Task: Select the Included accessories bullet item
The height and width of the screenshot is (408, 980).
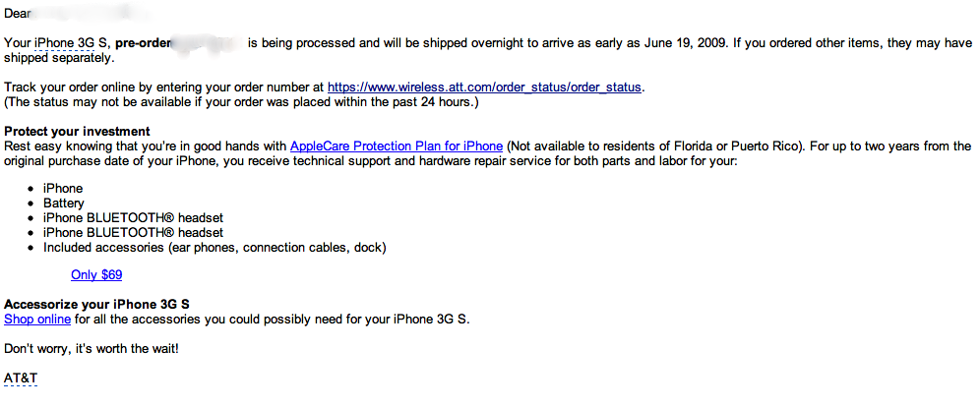Action: tap(215, 248)
